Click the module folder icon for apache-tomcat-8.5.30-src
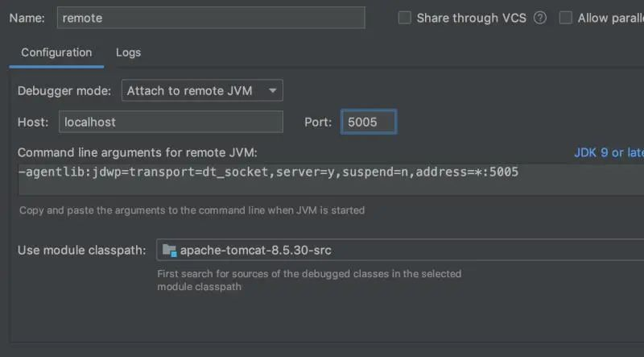This screenshot has width=644, height=357. (x=169, y=250)
